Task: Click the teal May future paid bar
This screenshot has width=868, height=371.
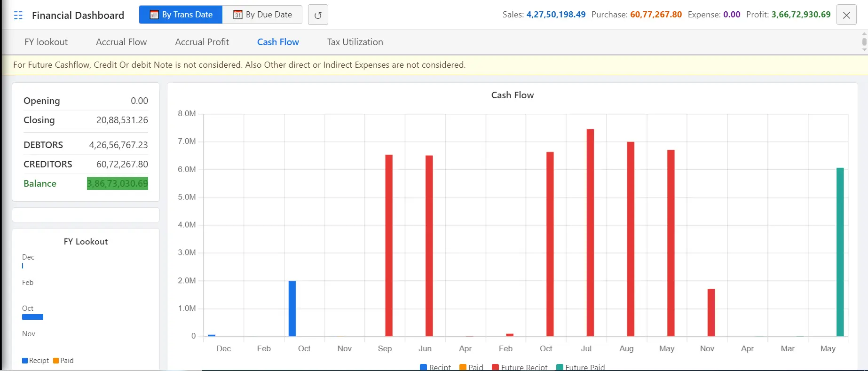Action: (x=840, y=252)
